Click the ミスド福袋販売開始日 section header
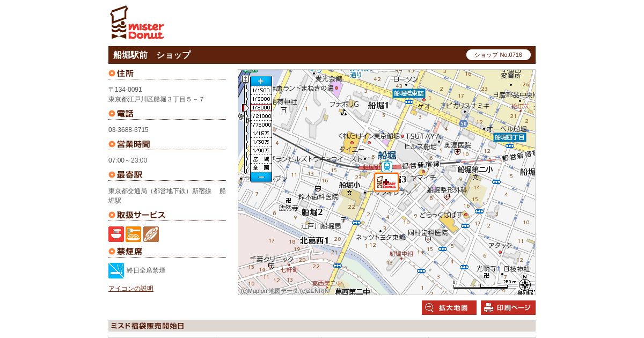Image resolution: width=644 pixels, height=338 pixels. (322, 326)
